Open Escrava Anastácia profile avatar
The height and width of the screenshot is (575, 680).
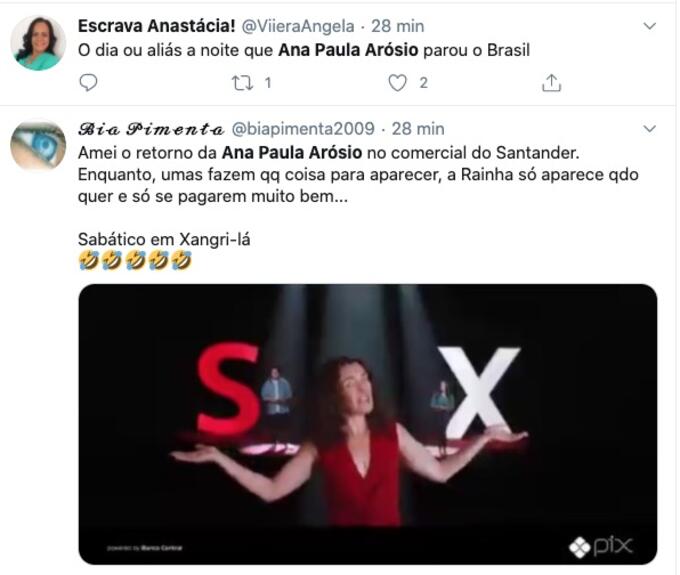(x=38, y=43)
